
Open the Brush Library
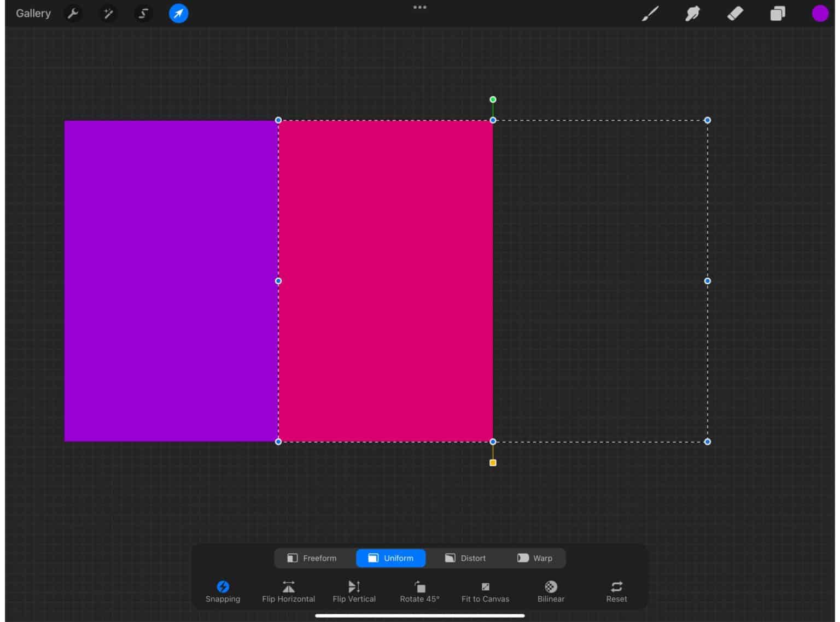point(649,13)
